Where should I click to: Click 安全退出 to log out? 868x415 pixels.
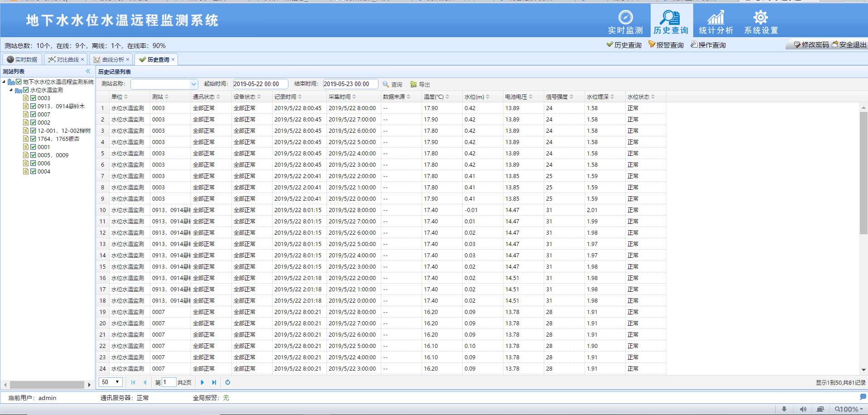(849, 45)
